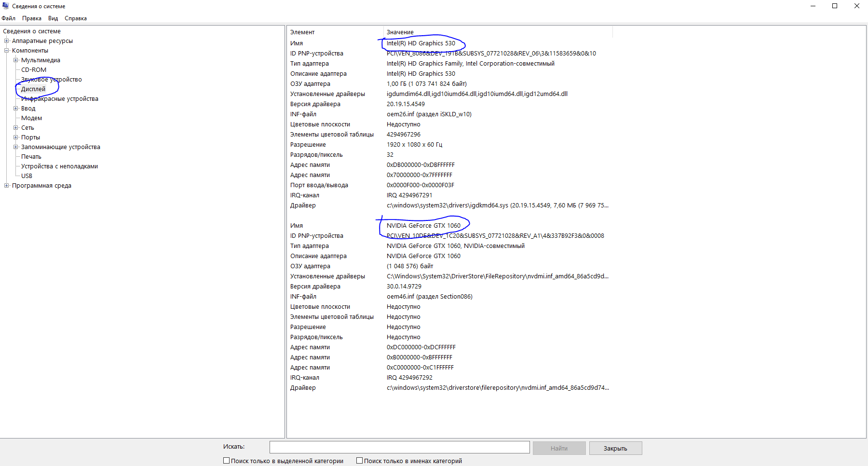Expand the Аппаратные ресурсы node

(x=7, y=41)
